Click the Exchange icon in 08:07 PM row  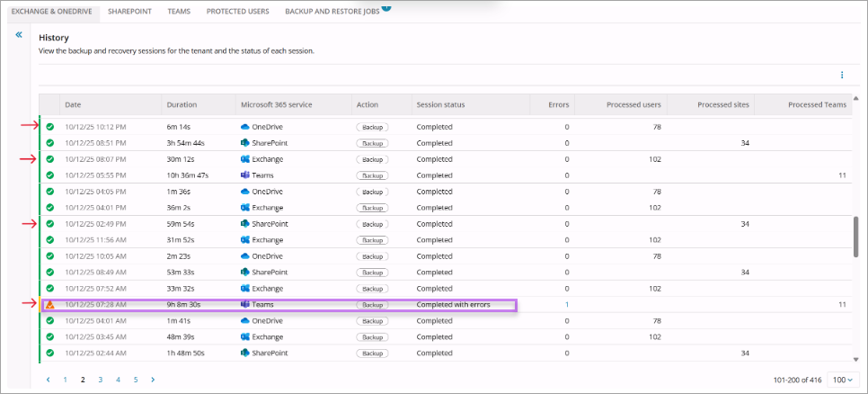[244, 159]
